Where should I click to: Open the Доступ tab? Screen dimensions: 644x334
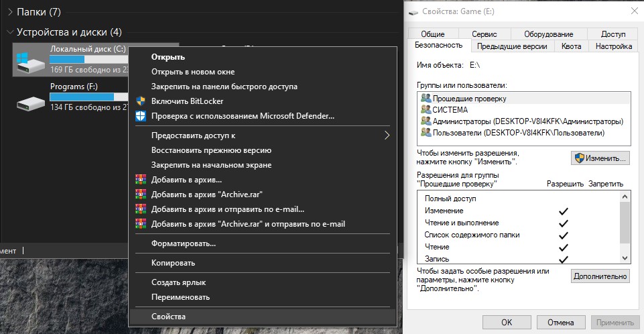(613, 34)
